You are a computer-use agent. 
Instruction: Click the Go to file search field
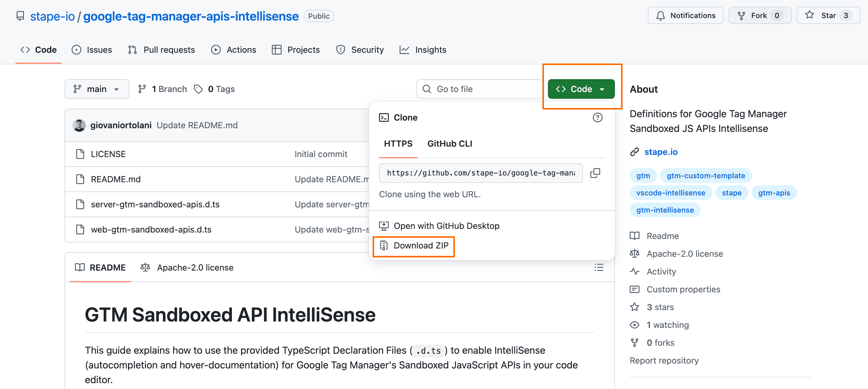479,89
